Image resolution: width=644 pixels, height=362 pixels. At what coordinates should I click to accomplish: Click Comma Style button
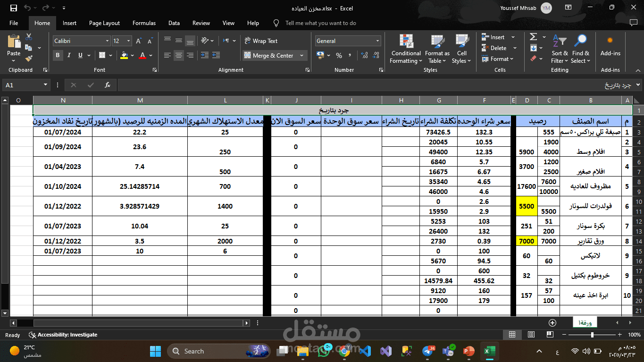point(350,55)
